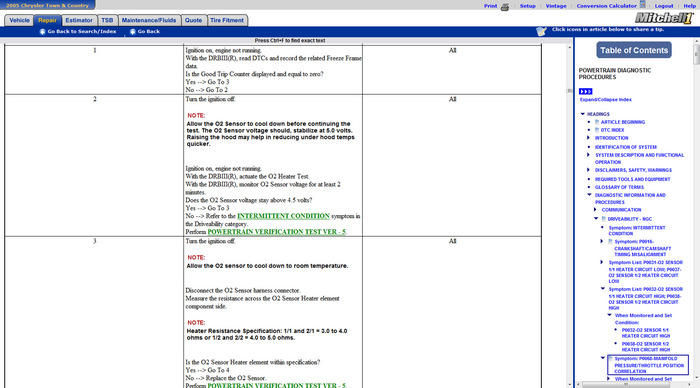Open the GLOSSARY OF TERMS entry
The width and height of the screenshot is (700, 388).
[619, 188]
